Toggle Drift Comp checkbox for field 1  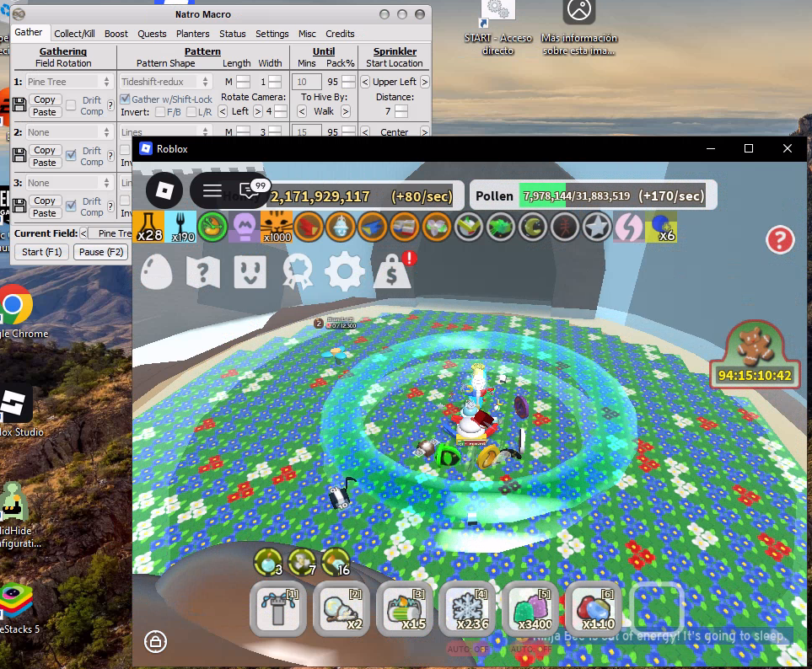[x=71, y=105]
